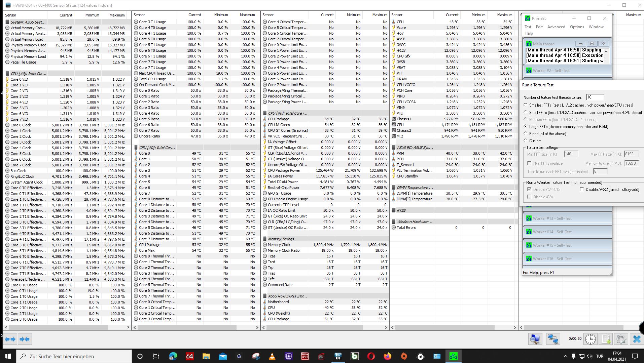644x363 pixels.
Task: Collapse the ASUS EC sensor group header
Action: [x=454, y=148]
